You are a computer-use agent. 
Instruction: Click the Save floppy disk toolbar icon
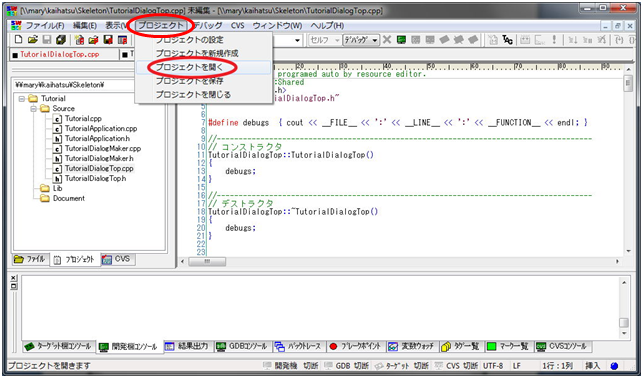point(47,39)
